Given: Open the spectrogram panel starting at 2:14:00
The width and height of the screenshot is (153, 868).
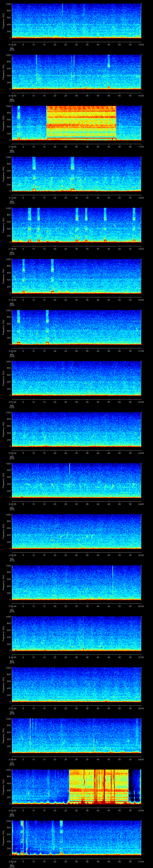Looking at the screenshot, I should pos(76,21).
